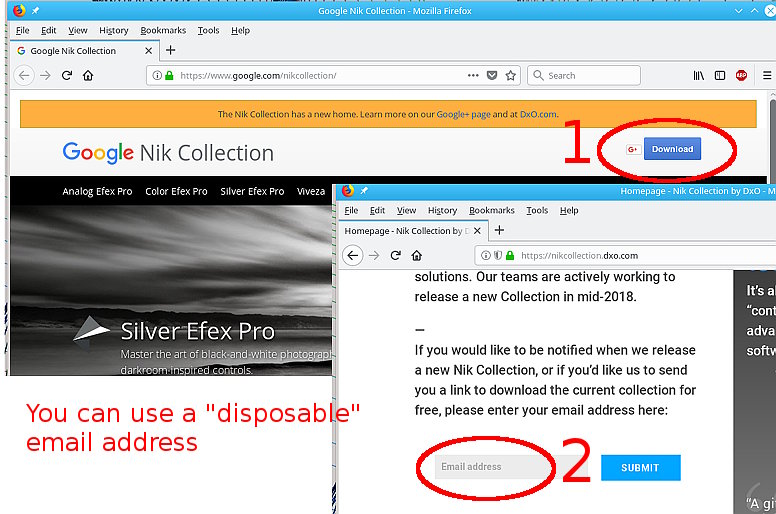
Task: Select the Homepage - Nik Collection by DxO tab
Action: [x=413, y=231]
